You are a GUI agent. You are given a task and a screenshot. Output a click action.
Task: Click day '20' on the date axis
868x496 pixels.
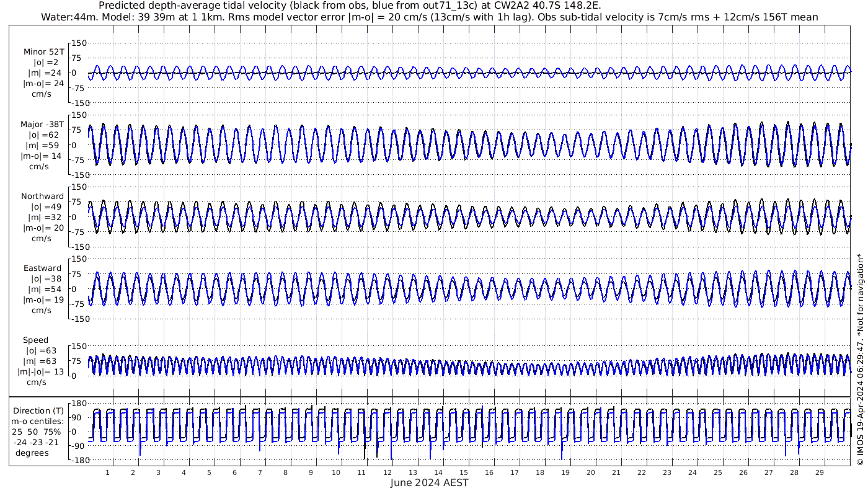click(x=590, y=472)
